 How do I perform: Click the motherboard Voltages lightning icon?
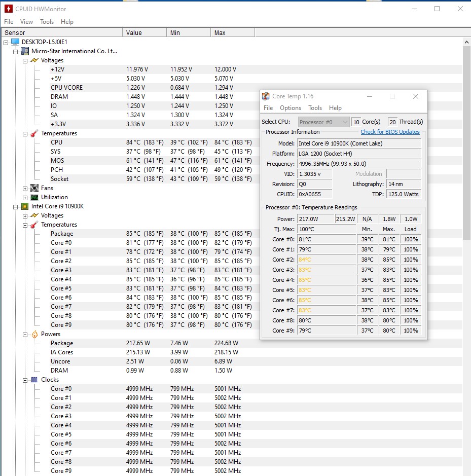pyautogui.click(x=34, y=60)
